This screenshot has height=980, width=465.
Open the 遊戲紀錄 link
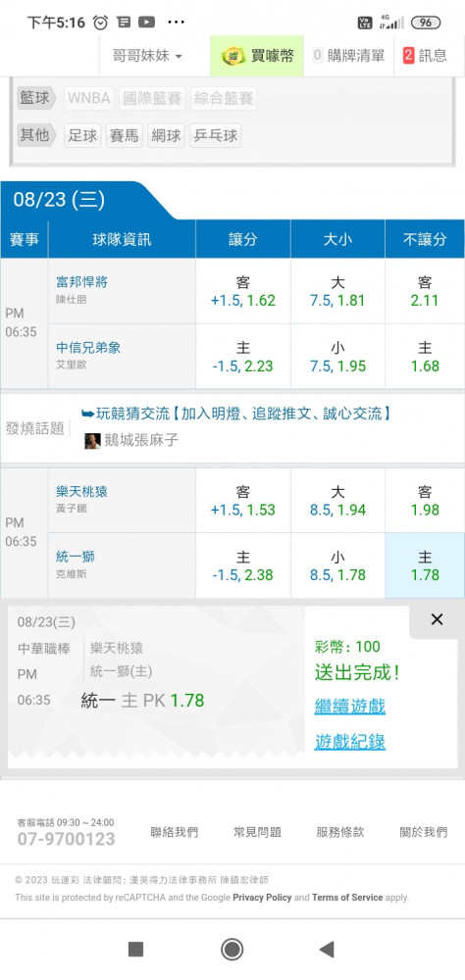[350, 742]
